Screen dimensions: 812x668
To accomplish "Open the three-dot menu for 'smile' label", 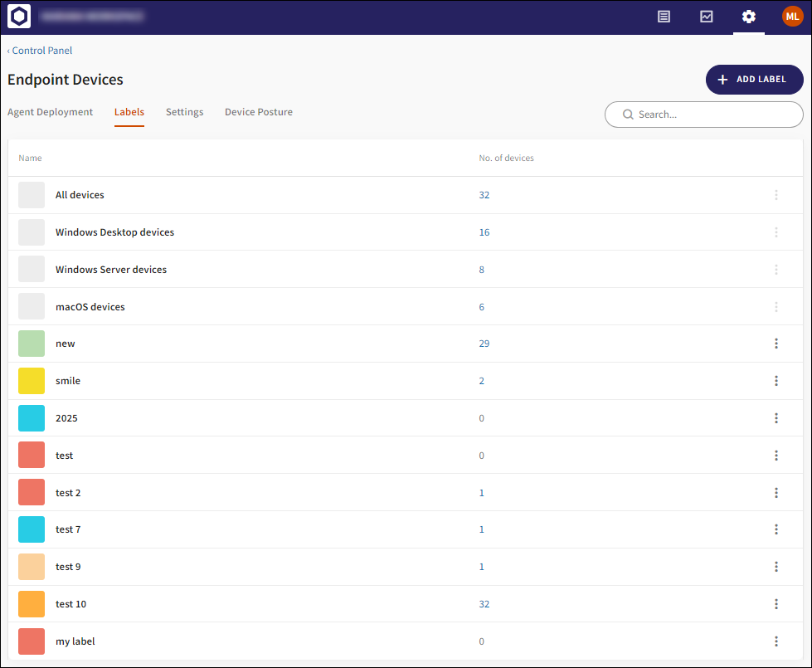I will (x=776, y=381).
